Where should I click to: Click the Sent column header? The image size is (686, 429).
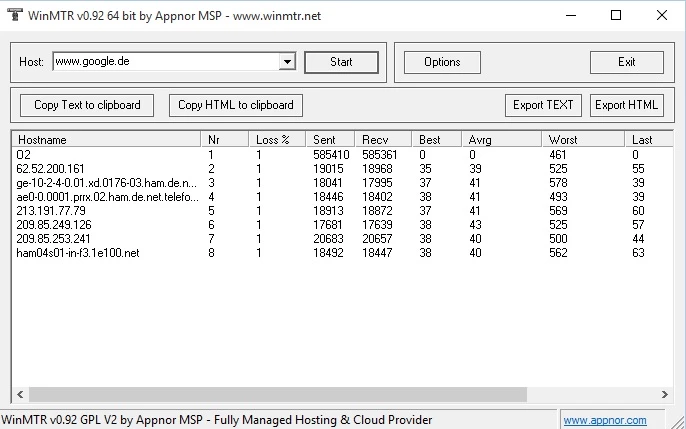(x=330, y=140)
